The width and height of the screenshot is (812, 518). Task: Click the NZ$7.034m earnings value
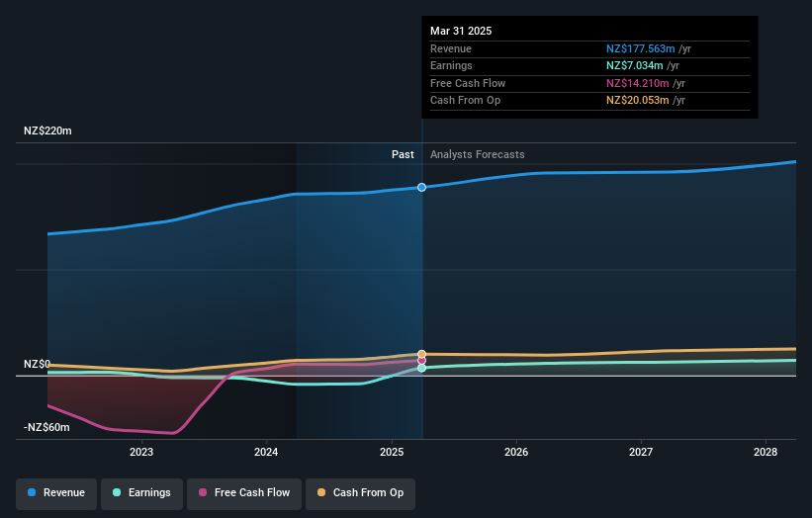coord(635,65)
